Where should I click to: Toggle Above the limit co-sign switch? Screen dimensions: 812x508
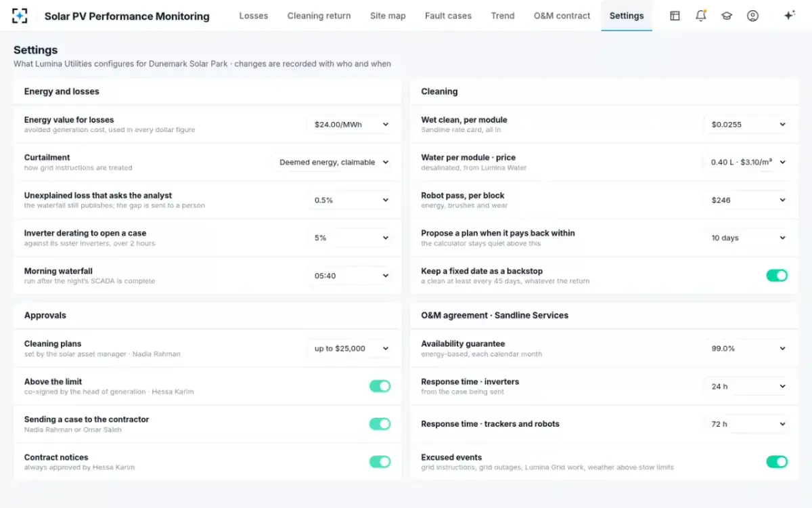(380, 386)
